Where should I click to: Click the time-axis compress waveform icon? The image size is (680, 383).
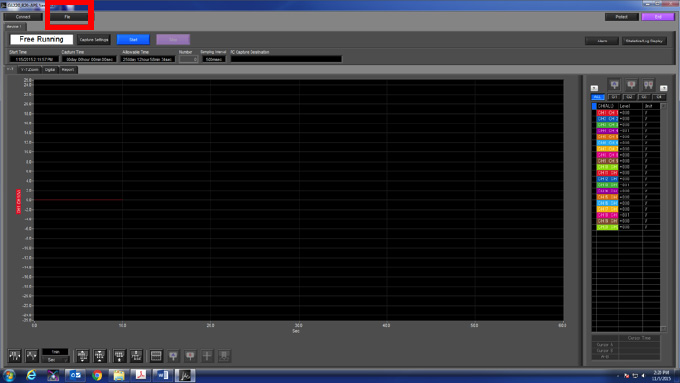coord(32,356)
